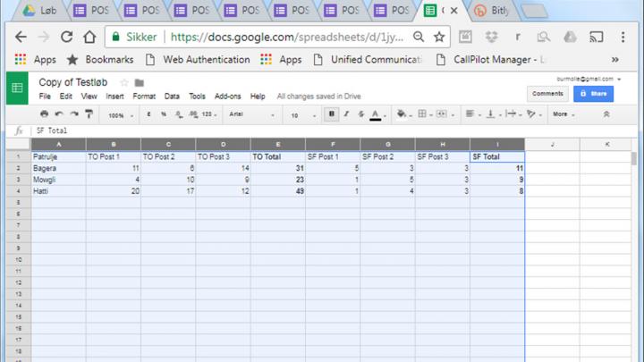
Task: Toggle strikethrough formatting
Action: [x=360, y=114]
